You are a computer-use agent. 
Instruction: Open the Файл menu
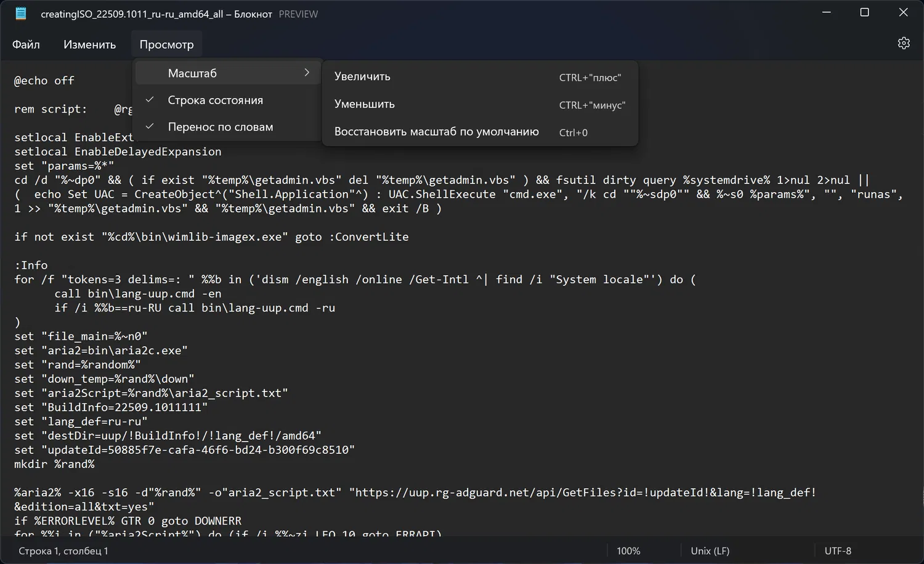(x=26, y=44)
